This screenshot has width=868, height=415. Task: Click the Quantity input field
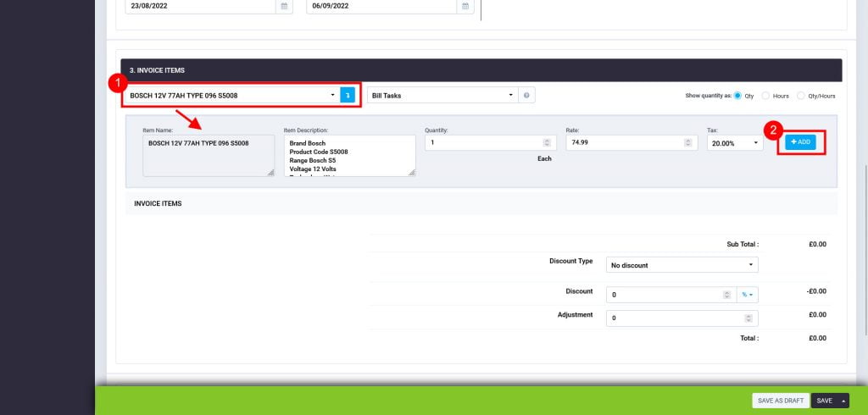(x=491, y=143)
